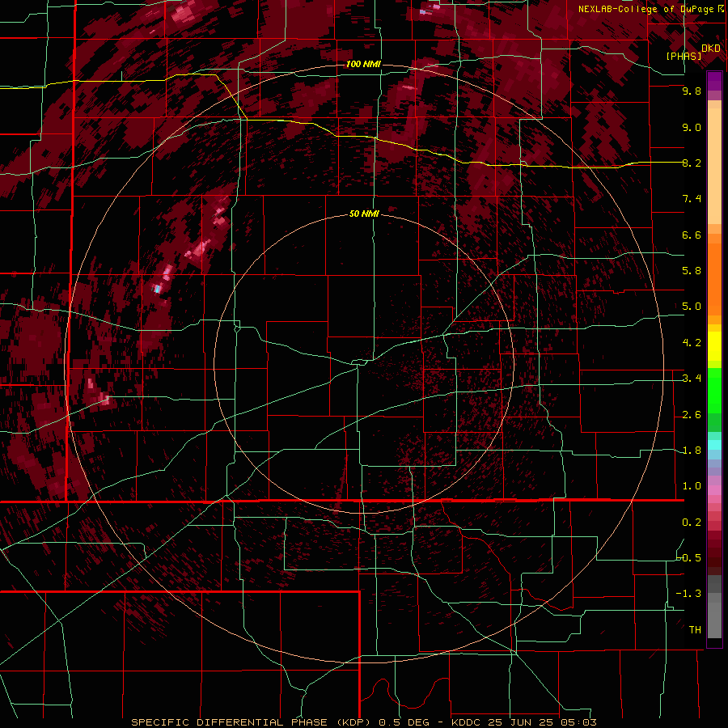This screenshot has height=728, width=728.
Task: Click the NEXLAB-College of DuPage watermark text
Action: tap(651, 9)
